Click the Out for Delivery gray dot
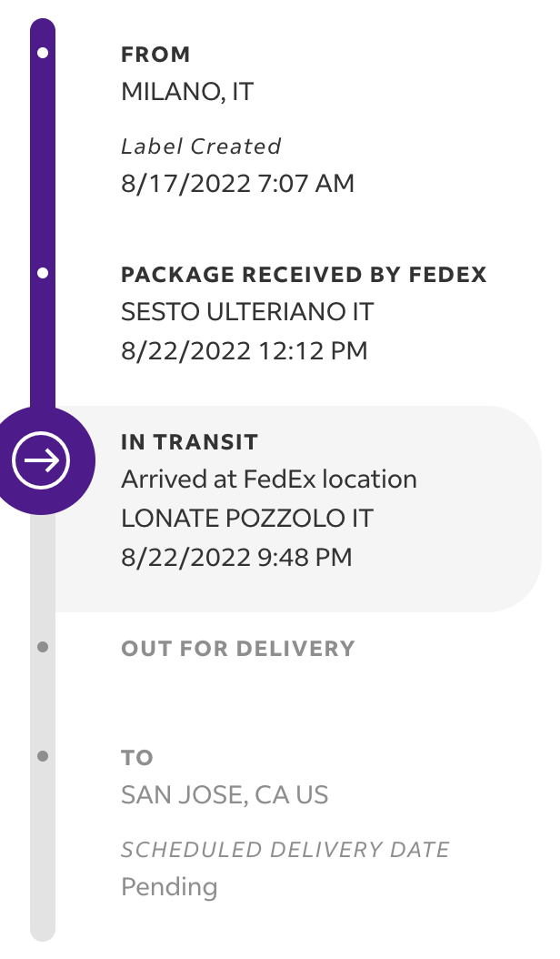Viewport: 560px width, 959px height. pyautogui.click(x=43, y=647)
